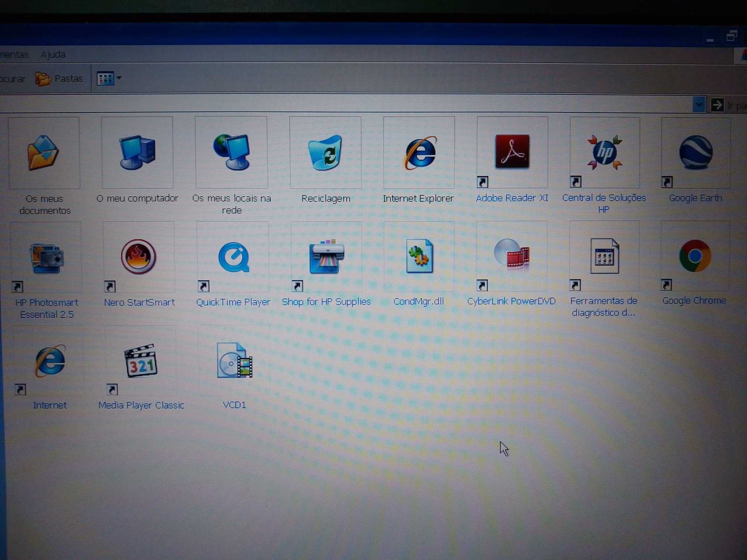
Task: Expand the address bar dropdown arrow
Action: tap(698, 105)
